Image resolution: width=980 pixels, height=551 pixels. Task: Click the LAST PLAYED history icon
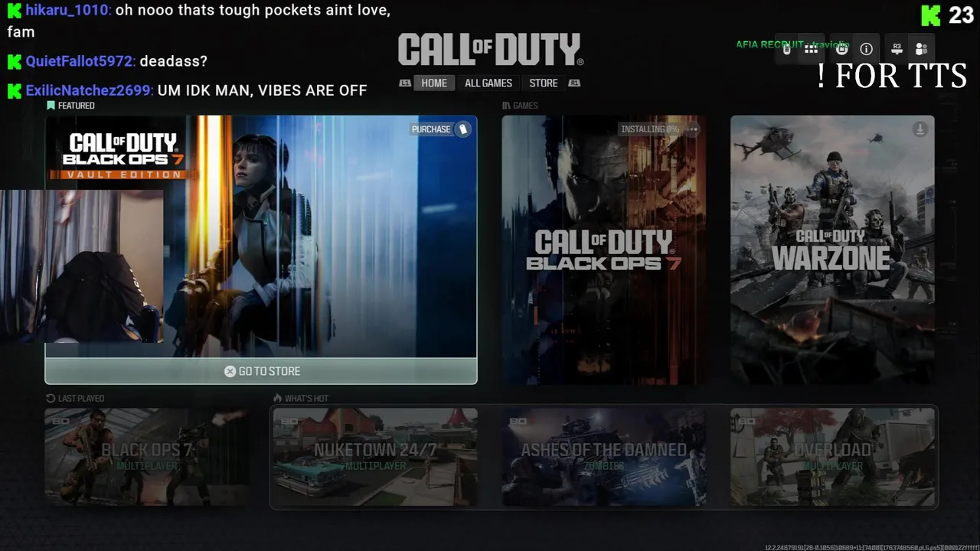(51, 398)
